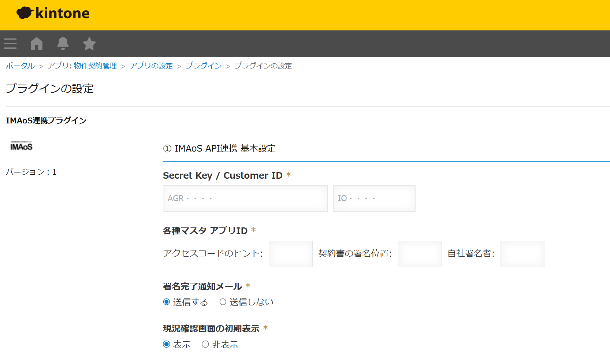Click the プラグインの設定 breadcrumb item
The image size is (610, 364).
click(x=263, y=66)
